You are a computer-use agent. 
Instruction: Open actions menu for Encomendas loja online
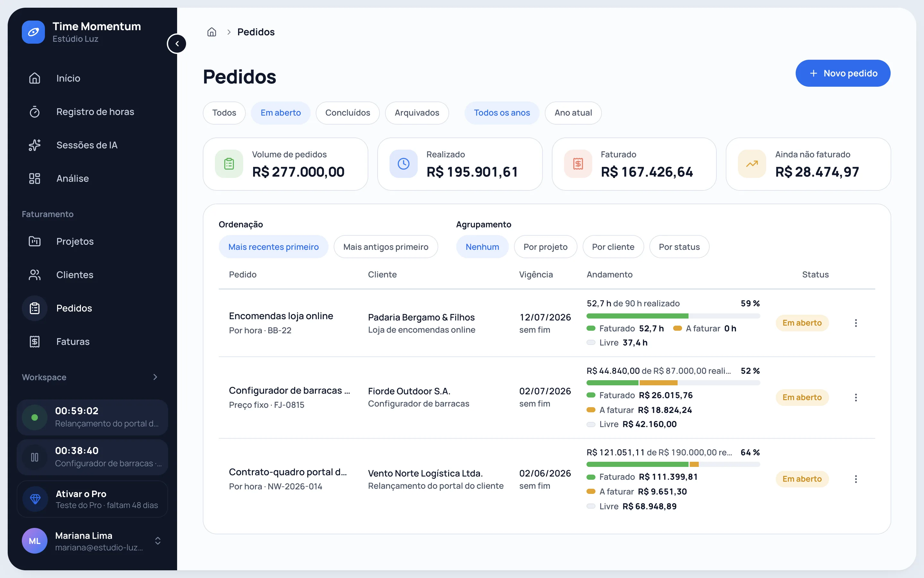856,323
